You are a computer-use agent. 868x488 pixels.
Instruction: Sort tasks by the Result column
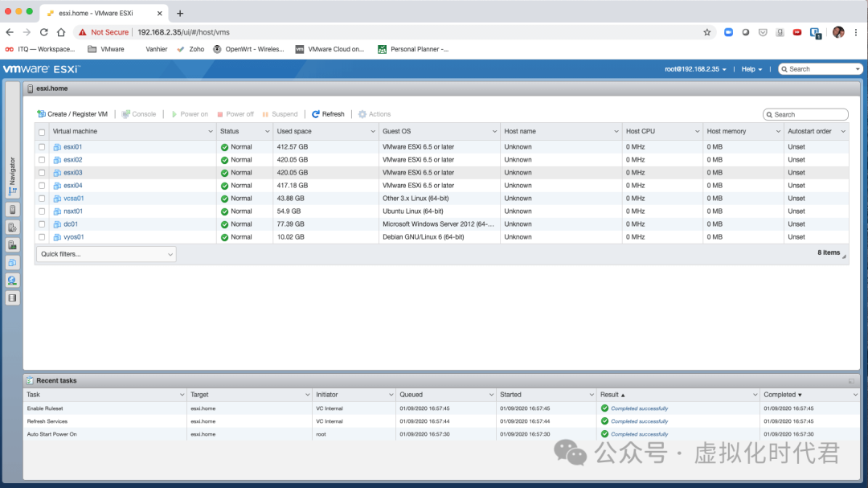tap(612, 395)
